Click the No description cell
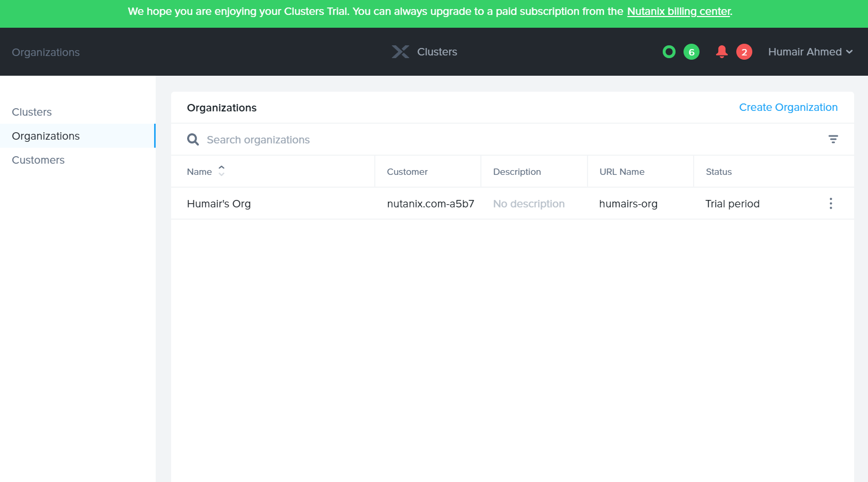 (528, 204)
